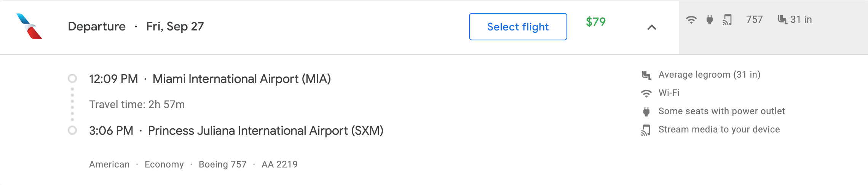
Task: Click the Wi-Fi icon in header summary
Action: point(691,20)
